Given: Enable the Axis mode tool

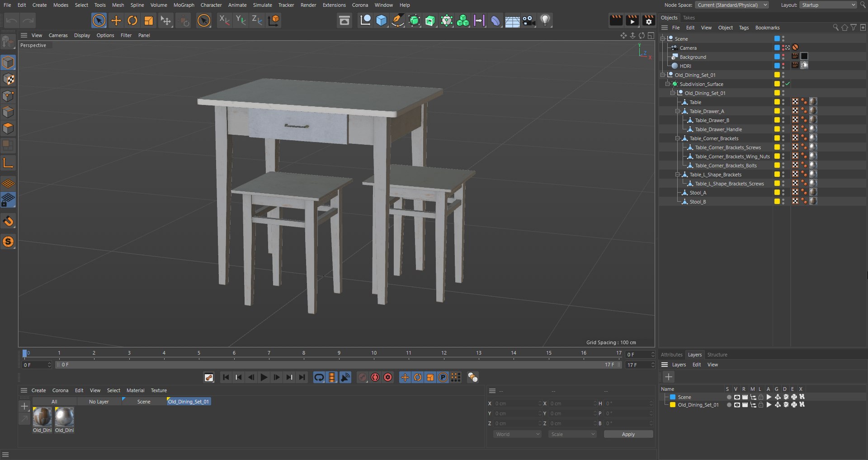Looking at the screenshot, I should tap(8, 163).
